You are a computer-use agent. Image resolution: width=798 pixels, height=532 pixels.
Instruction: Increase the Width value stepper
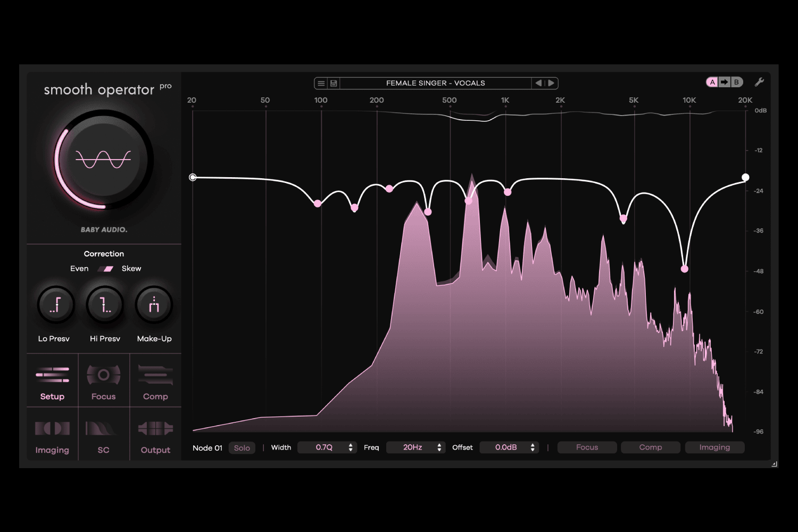click(x=351, y=445)
